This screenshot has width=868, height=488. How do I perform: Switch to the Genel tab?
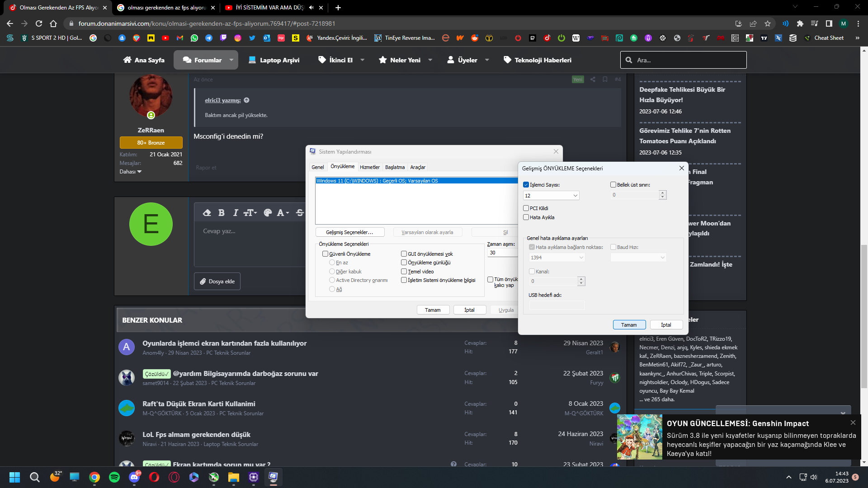[318, 167]
